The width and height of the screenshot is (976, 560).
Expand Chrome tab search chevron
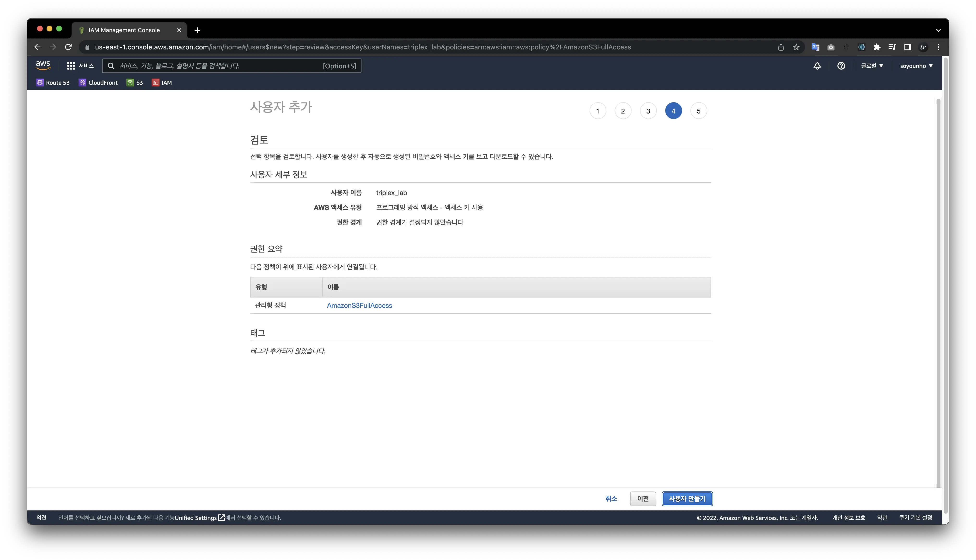938,30
